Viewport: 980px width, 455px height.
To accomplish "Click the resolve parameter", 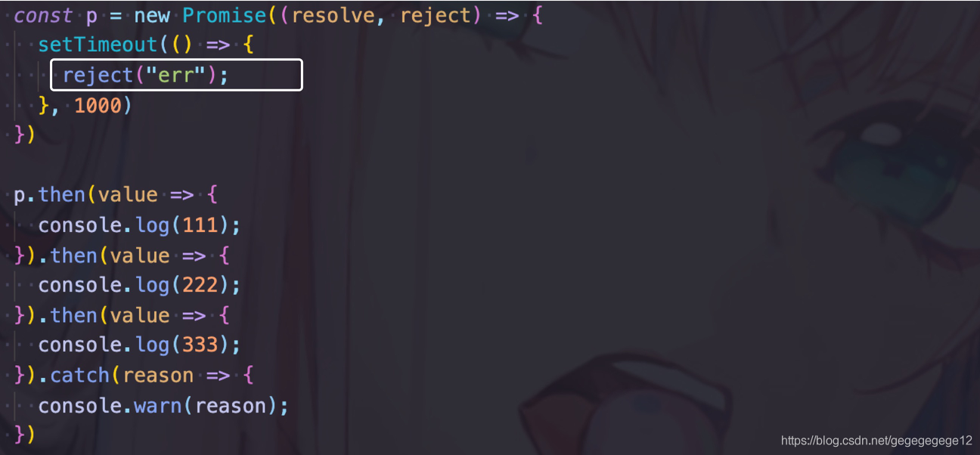I will (x=333, y=15).
